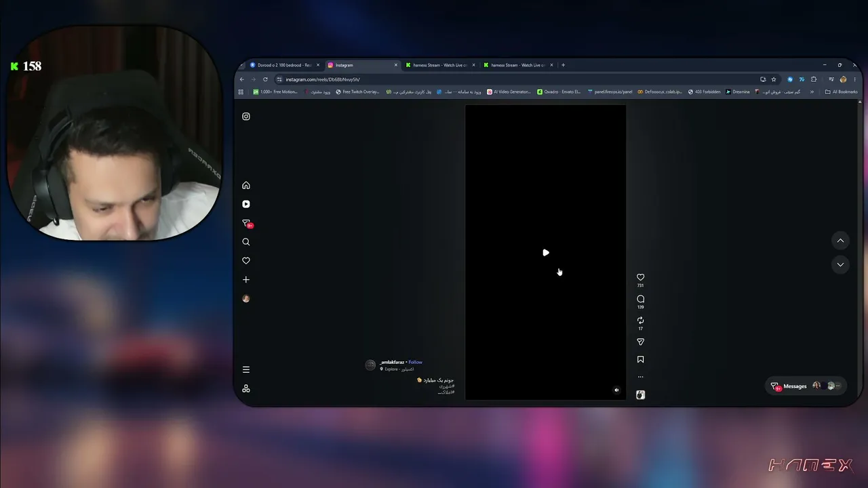868x488 pixels.
Task: Click _amlakfaraz profile picture beside username
Action: click(x=370, y=365)
